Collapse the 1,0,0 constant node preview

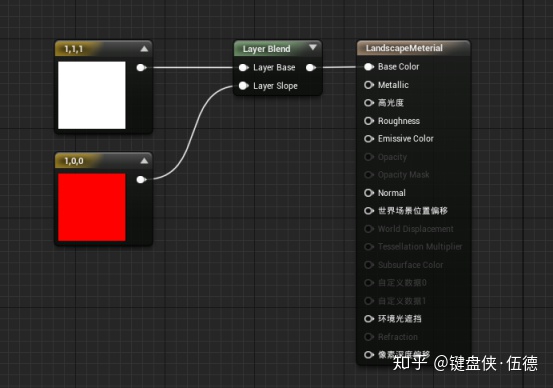pos(144,161)
